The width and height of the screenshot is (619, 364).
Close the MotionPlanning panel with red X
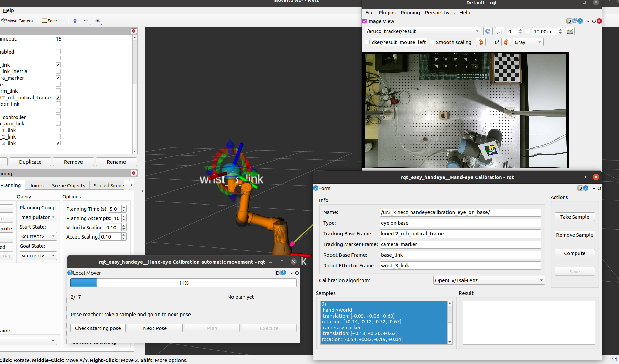pos(134,173)
